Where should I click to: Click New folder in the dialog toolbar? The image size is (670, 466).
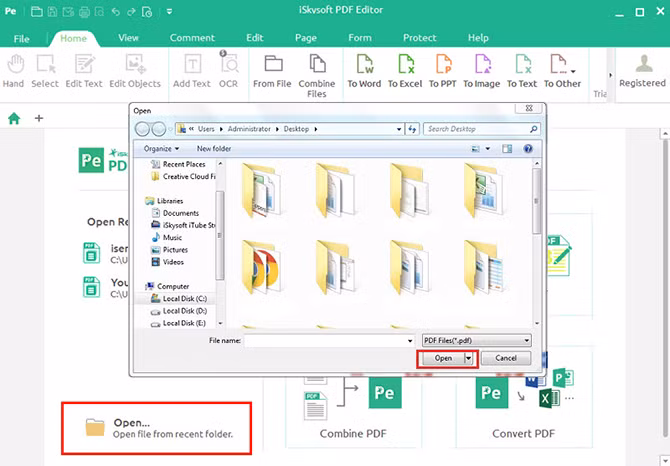click(x=214, y=148)
